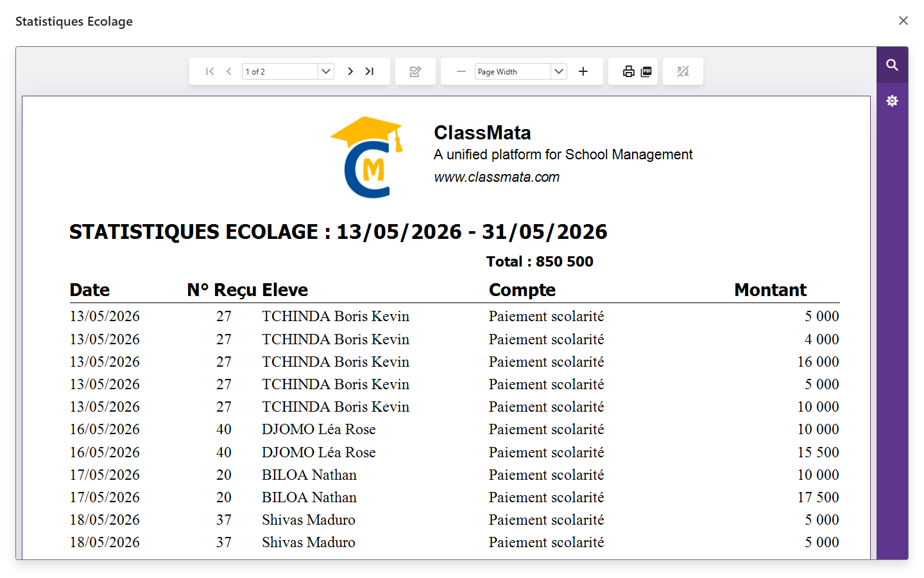The width and height of the screenshot is (924, 578).
Task: Click the Page Width zoom field
Action: tap(513, 71)
